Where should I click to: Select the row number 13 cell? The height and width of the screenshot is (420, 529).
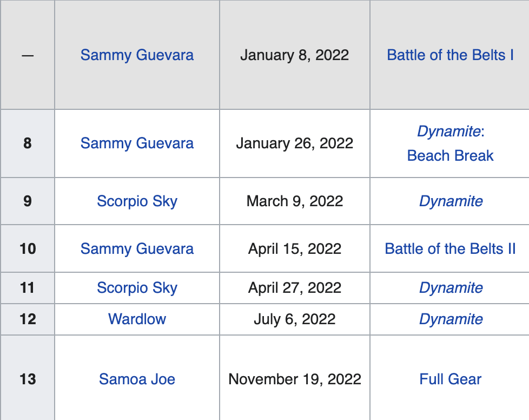(28, 379)
